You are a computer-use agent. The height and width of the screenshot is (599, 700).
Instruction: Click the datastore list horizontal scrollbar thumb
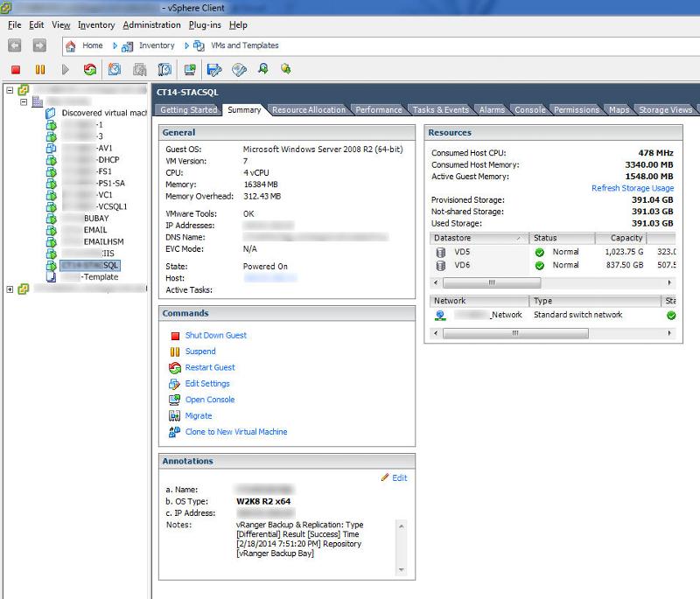[492, 282]
